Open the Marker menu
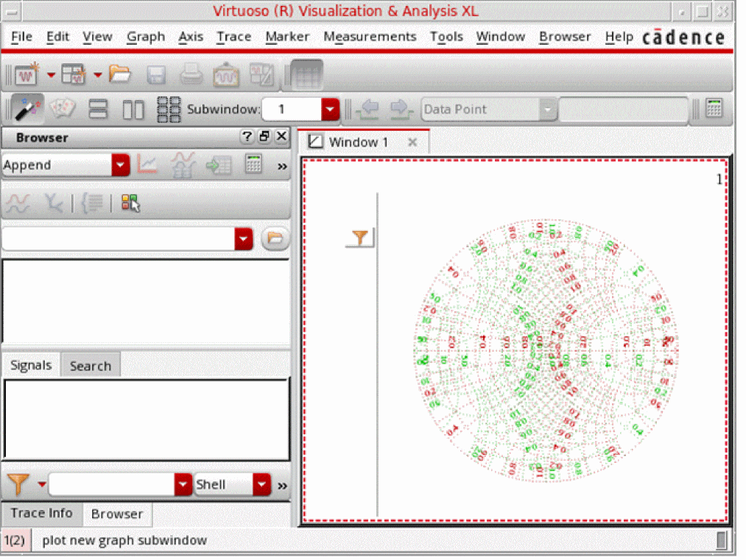746x560 pixels. pos(287,37)
